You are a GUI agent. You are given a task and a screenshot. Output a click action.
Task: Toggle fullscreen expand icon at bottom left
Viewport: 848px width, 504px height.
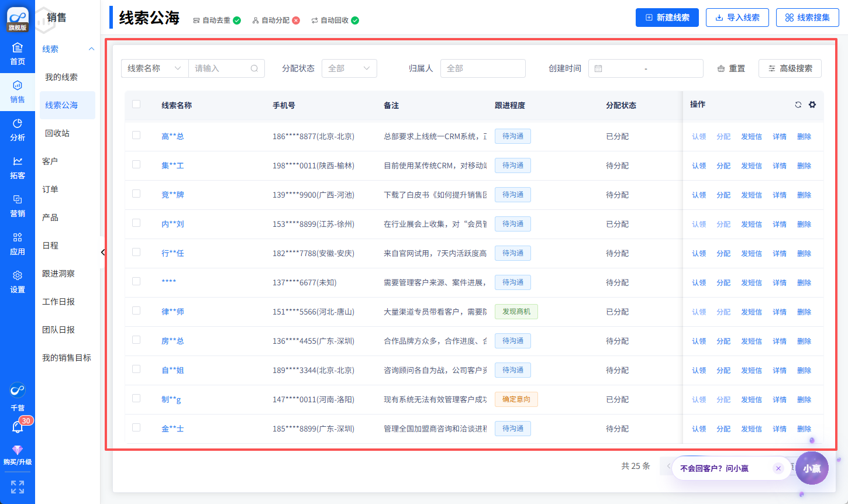pos(18,487)
